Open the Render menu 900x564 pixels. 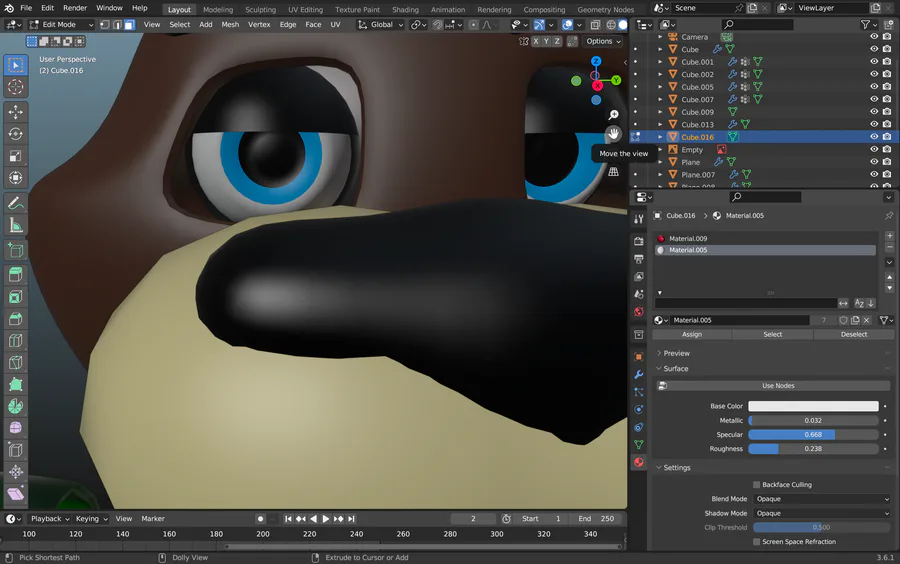pos(75,8)
